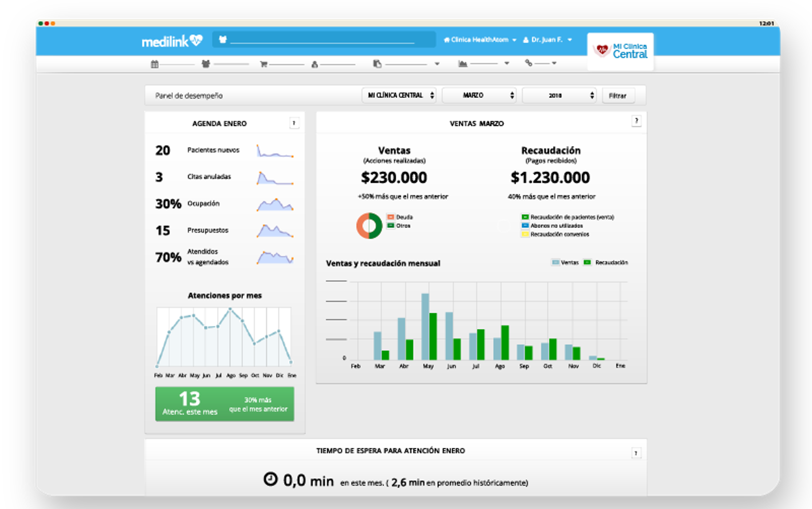812x509 pixels.
Task: Open the patients group icon in nav bar
Action: pyautogui.click(x=206, y=64)
